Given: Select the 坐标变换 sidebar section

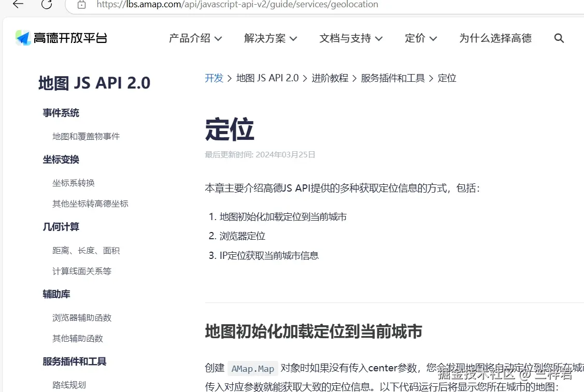Looking at the screenshot, I should point(61,159).
